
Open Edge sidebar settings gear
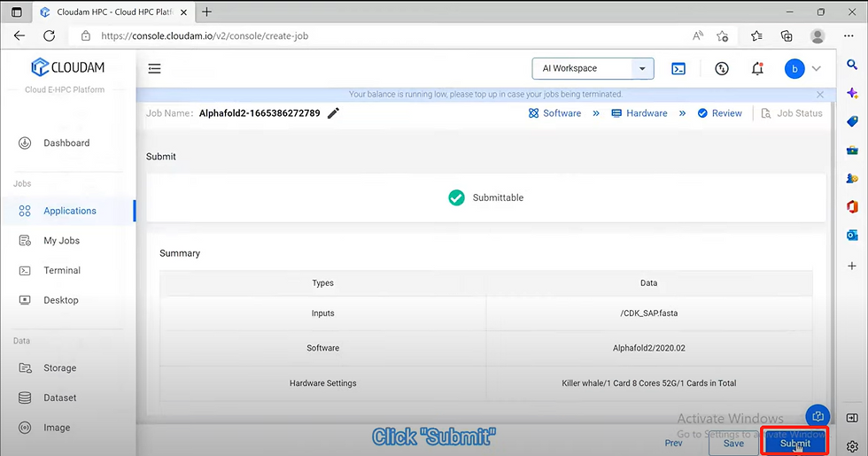pos(852,446)
